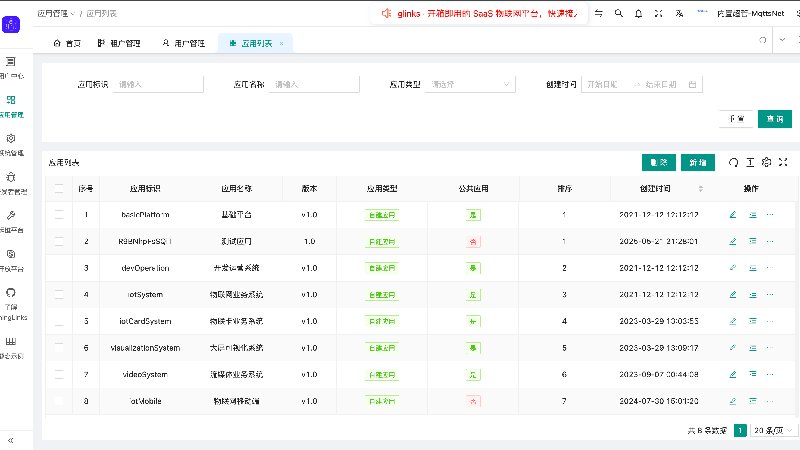Open the application management sidebar icon

pos(11,100)
